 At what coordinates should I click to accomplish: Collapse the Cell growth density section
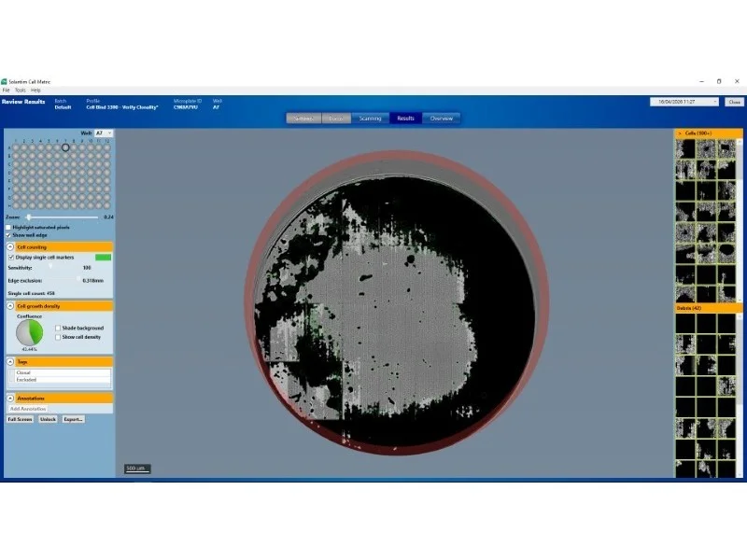(x=10, y=306)
